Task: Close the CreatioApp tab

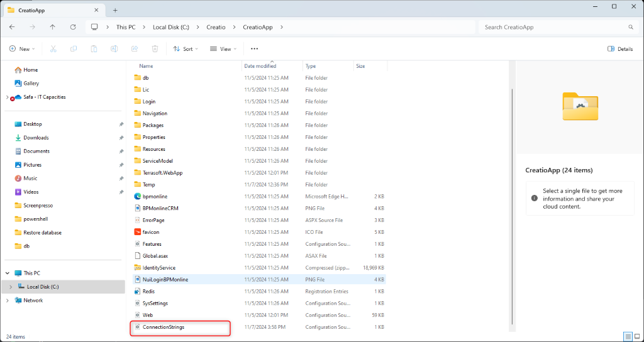Action: [x=96, y=10]
